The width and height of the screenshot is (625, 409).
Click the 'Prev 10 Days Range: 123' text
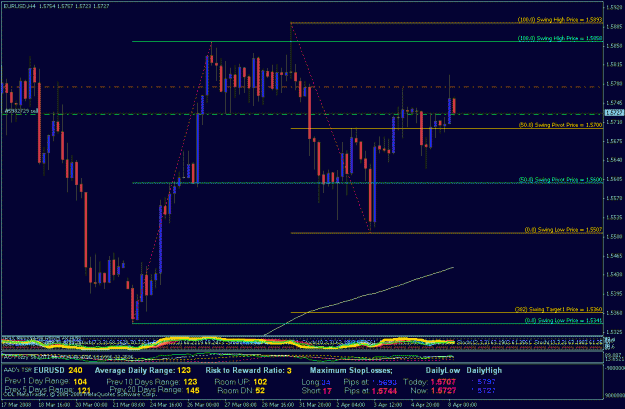pos(151,381)
